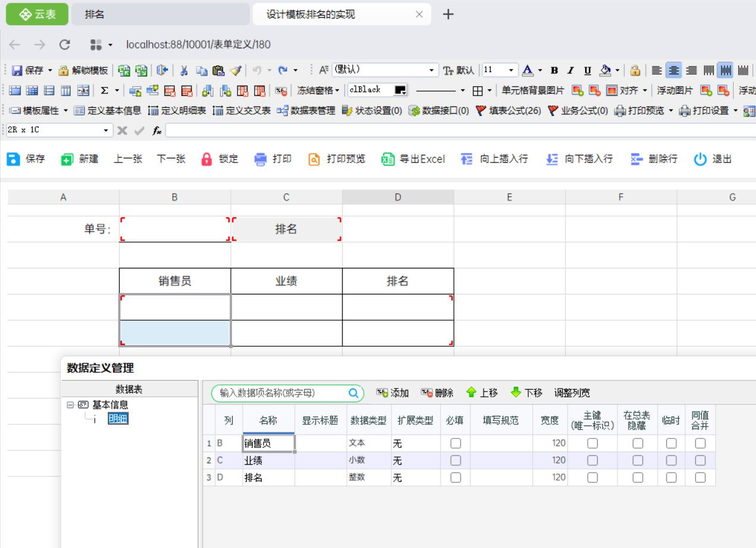Image resolution: width=756 pixels, height=548 pixels.
Task: Open 数据接口(0)
Action: [439, 111]
